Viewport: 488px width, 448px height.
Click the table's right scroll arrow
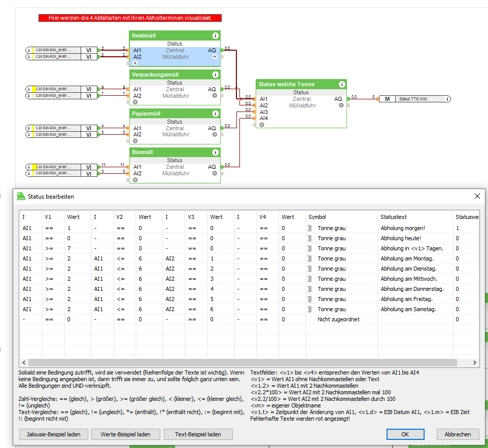475,362
